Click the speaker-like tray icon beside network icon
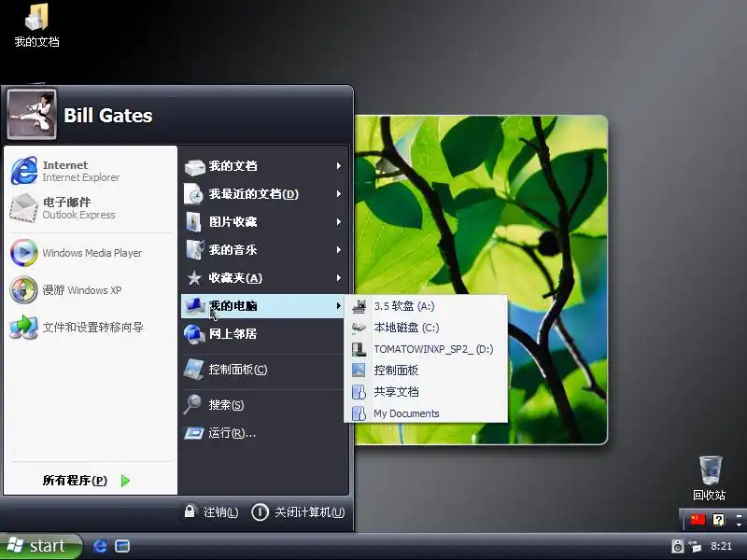Screen dimensions: 747x560 pyautogui.click(x=678, y=546)
